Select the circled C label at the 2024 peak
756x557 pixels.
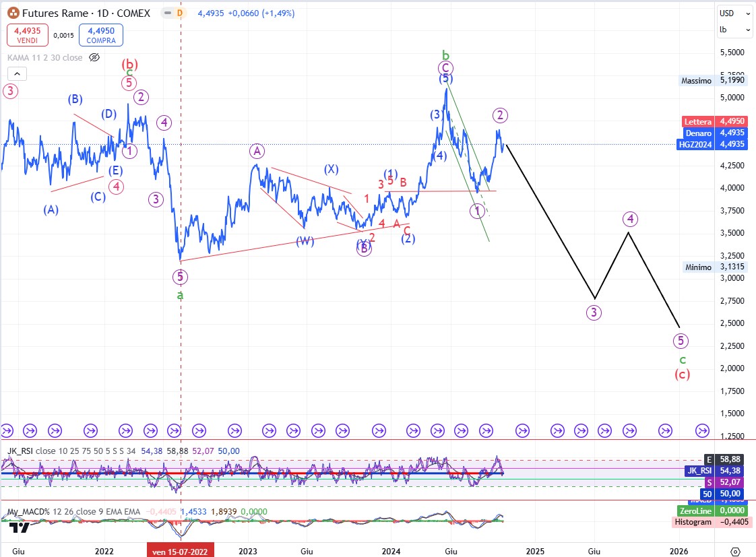(445, 69)
